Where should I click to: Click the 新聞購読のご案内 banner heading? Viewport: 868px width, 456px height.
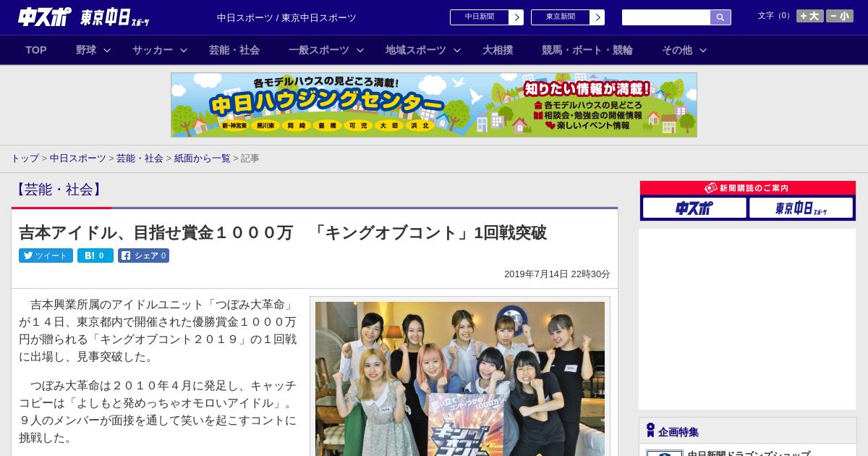747,187
